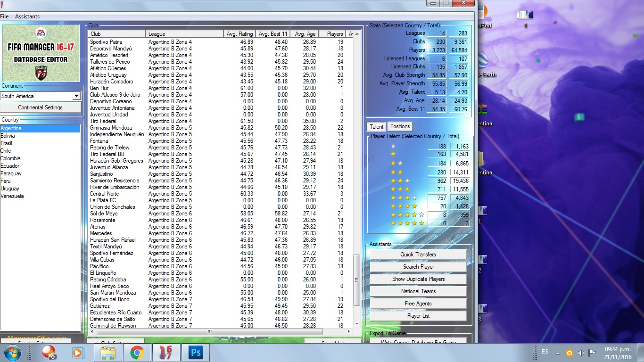Switch to Photoshop from the taskbar
This screenshot has height=362, width=644.
[x=195, y=353]
